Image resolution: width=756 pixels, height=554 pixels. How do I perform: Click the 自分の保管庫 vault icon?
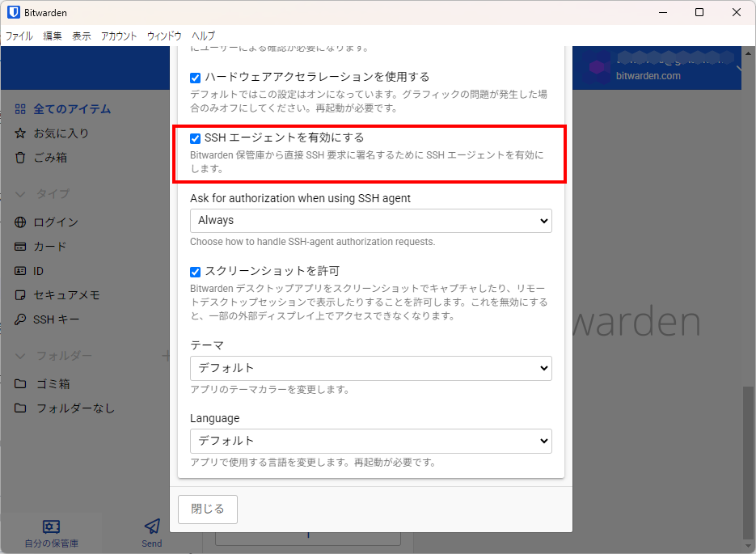click(51, 527)
